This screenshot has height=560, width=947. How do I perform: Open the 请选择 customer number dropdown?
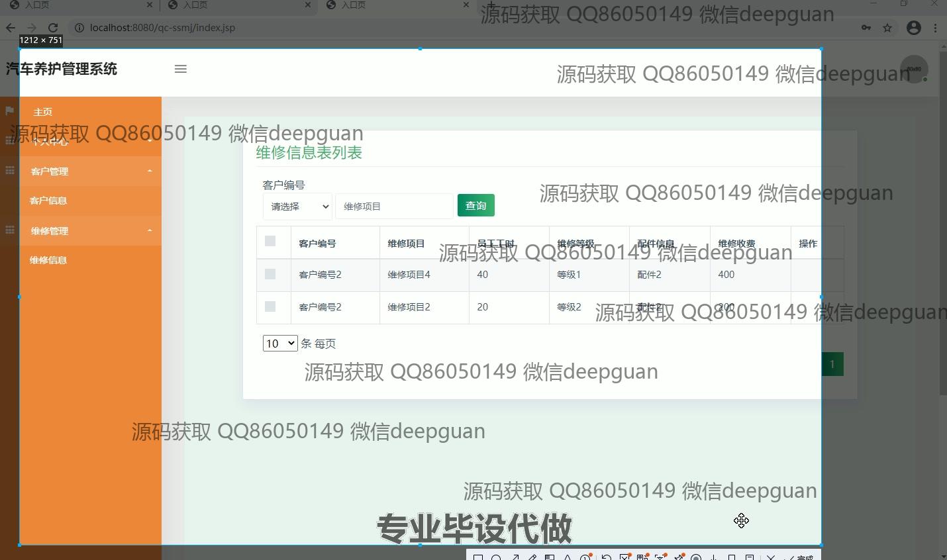(x=297, y=207)
